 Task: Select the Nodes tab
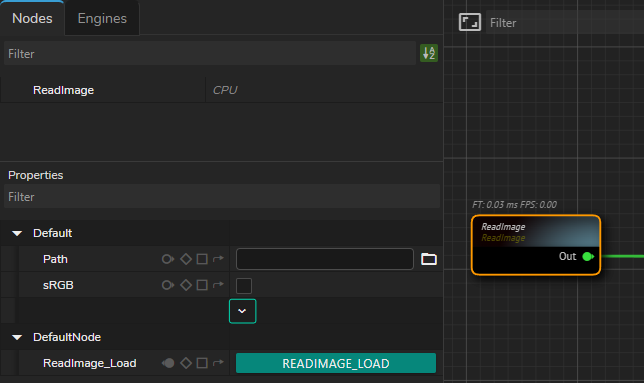pyautogui.click(x=32, y=18)
